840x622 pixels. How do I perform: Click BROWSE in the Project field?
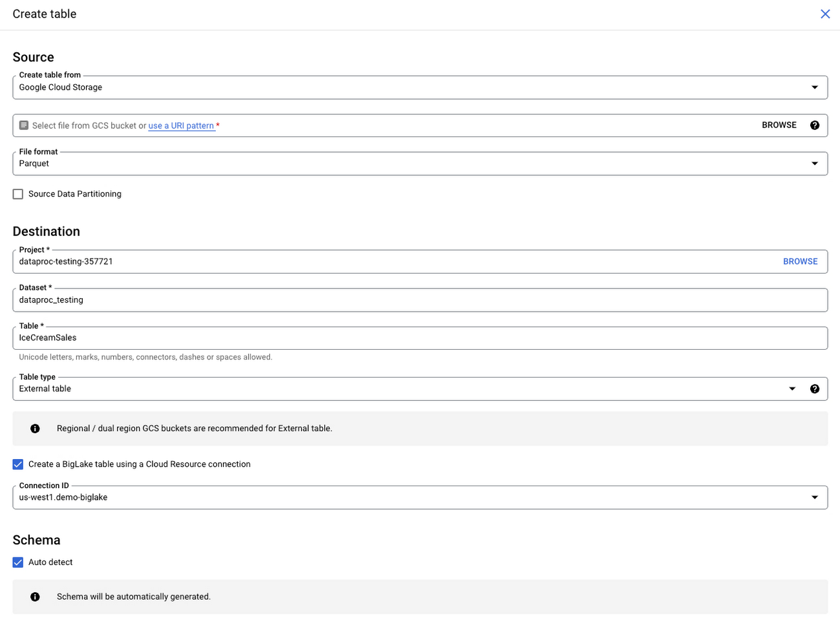click(x=801, y=262)
